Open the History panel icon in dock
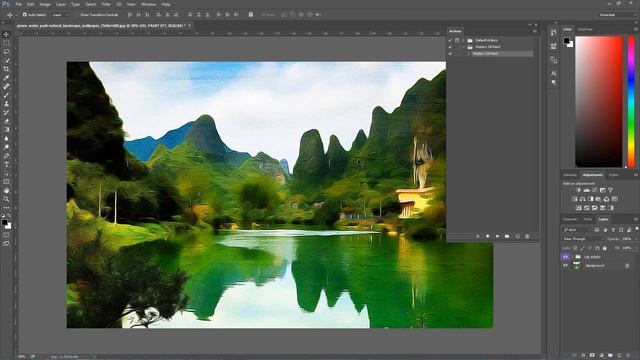The width and height of the screenshot is (640, 360). (553, 32)
